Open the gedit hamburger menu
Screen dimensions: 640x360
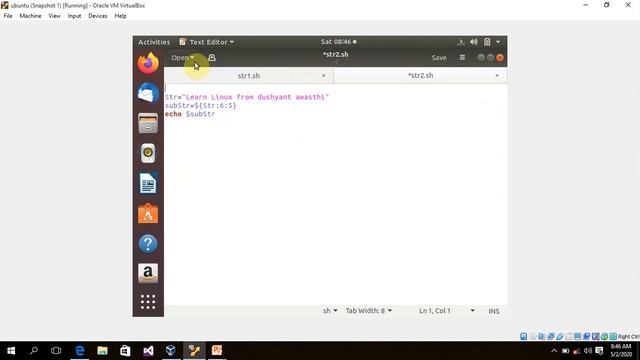(462, 58)
